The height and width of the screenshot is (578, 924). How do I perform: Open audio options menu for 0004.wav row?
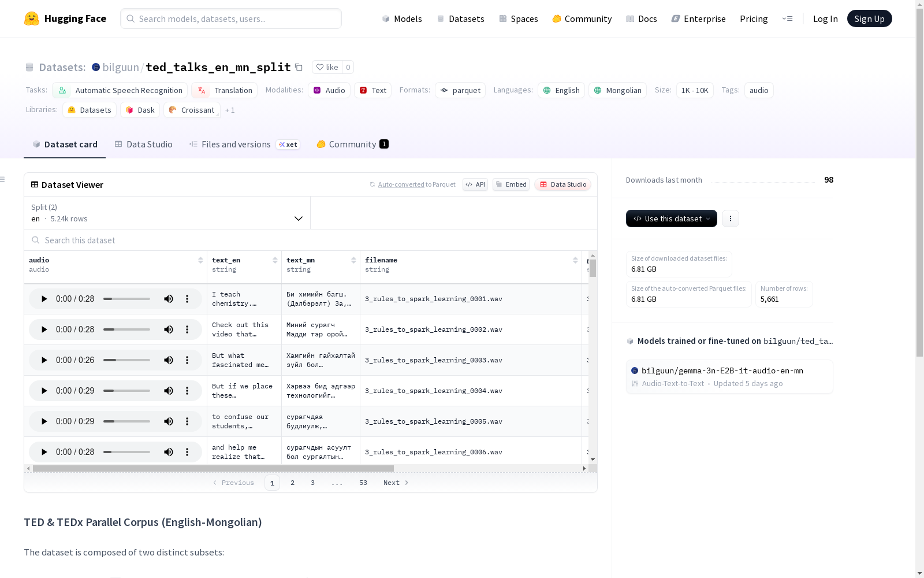pyautogui.click(x=187, y=391)
